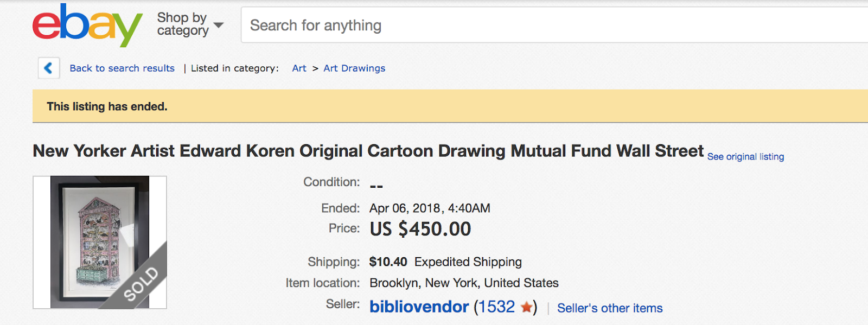868x325 pixels.
Task: Open the bibliovendor seller profile
Action: pos(419,307)
